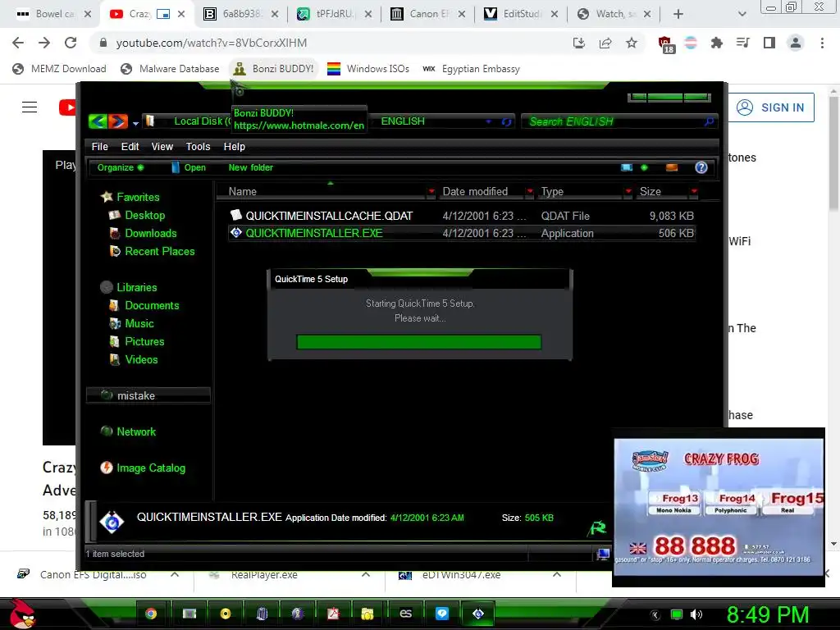Click Chrome's forward navigation arrow
The height and width of the screenshot is (630, 840).
(x=44, y=43)
